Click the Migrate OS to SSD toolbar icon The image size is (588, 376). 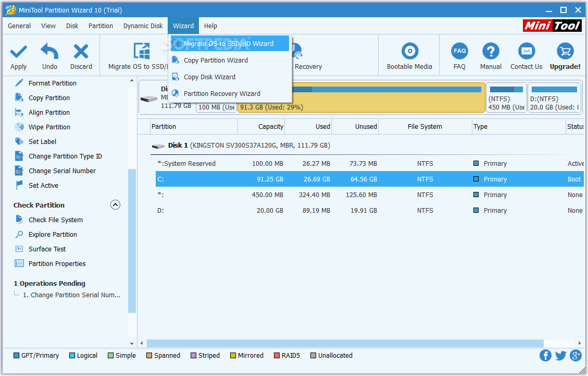coord(141,52)
